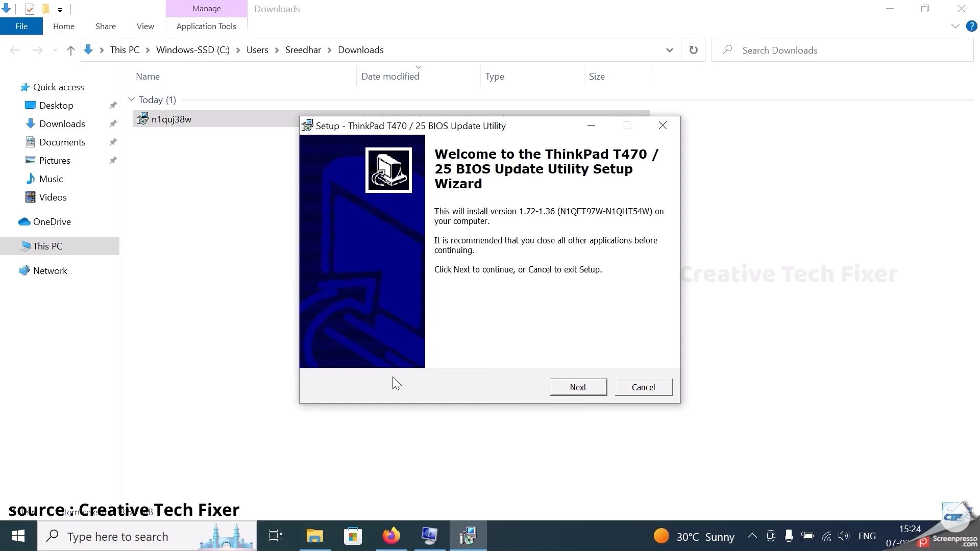Open Task View in taskbar
This screenshot has width=980, height=551.
point(276,536)
